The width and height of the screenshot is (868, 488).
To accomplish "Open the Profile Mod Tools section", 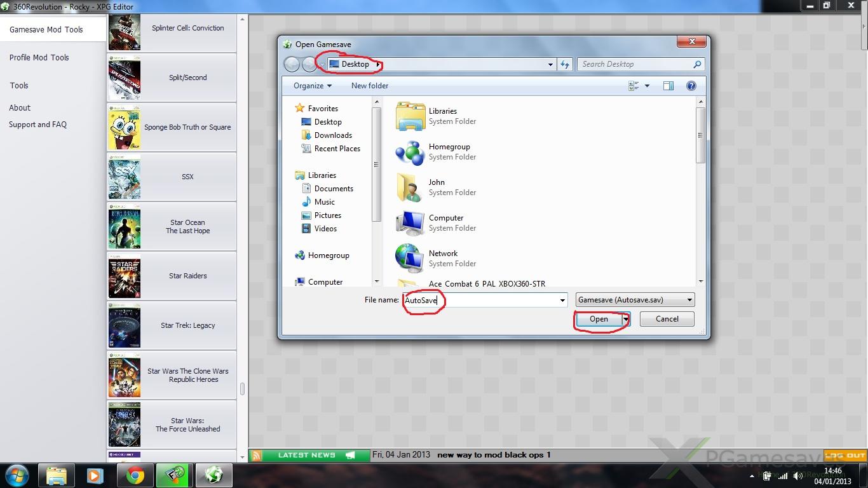I will click(x=39, y=57).
